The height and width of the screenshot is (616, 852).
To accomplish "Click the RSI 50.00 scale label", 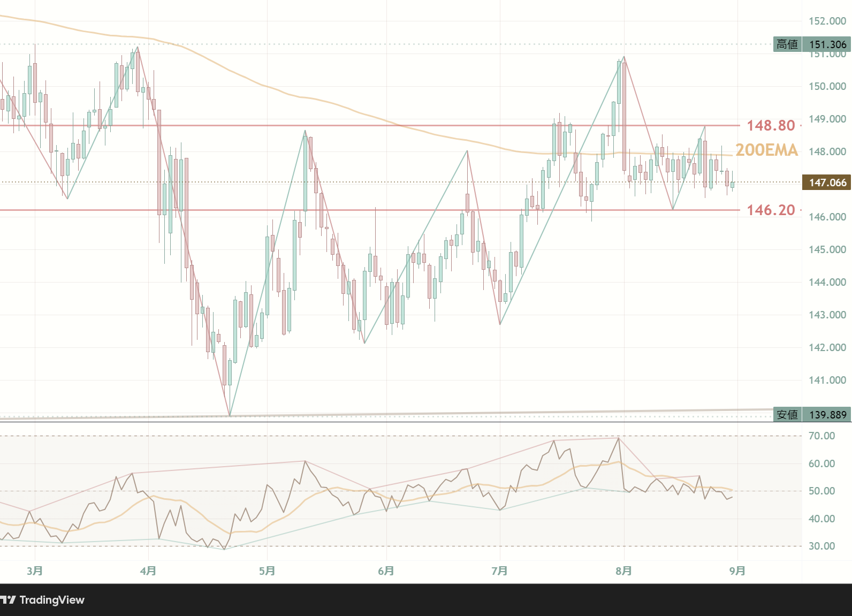I will [x=821, y=491].
